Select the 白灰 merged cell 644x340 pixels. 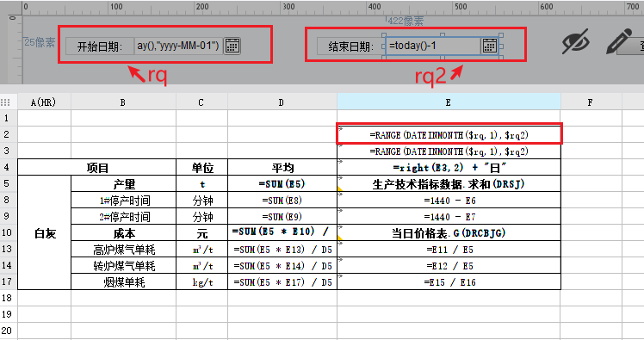click(45, 232)
